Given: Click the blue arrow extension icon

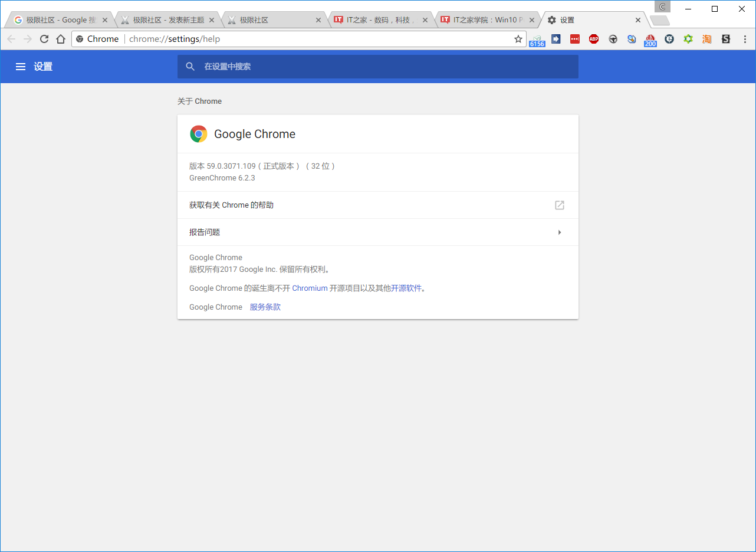Looking at the screenshot, I should pyautogui.click(x=556, y=39).
